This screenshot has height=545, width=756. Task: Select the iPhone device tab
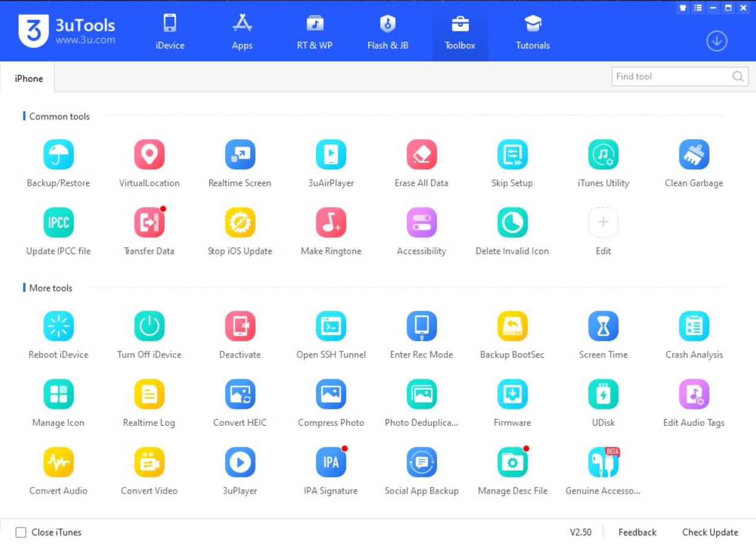pyautogui.click(x=28, y=79)
